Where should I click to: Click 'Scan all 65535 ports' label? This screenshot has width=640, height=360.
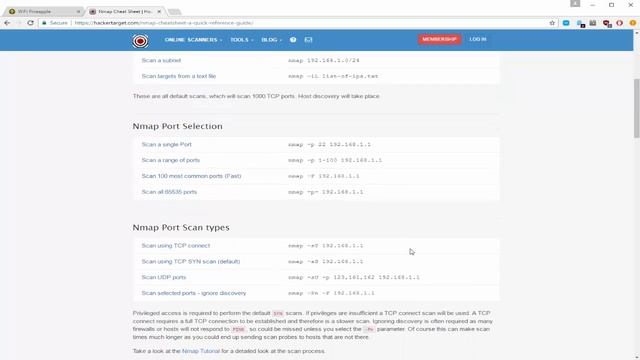point(169,192)
